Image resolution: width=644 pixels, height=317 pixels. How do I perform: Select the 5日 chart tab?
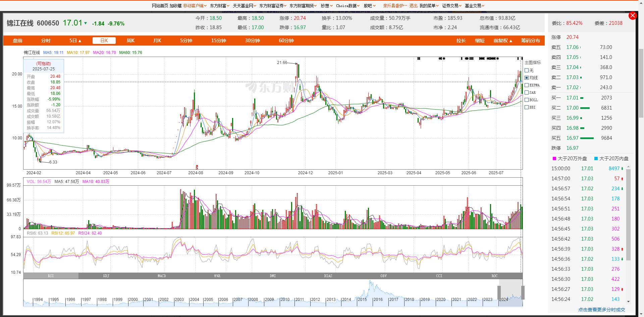[x=75, y=41]
